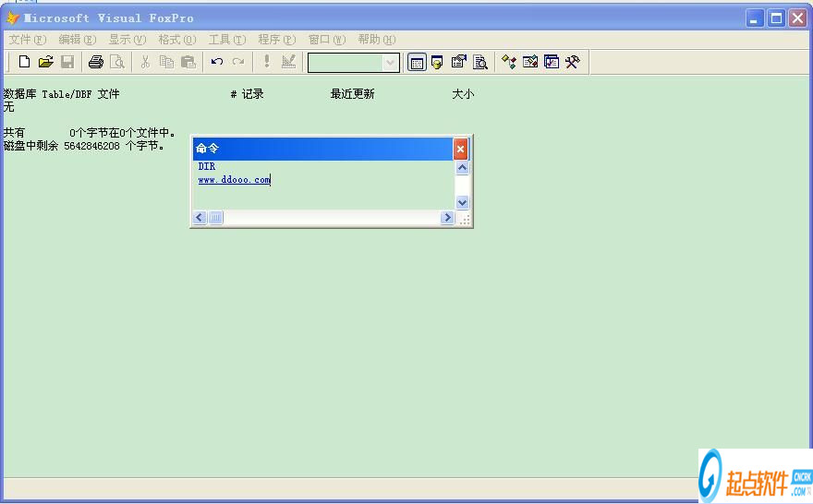
Task: Open Print Preview icon
Action: (117, 62)
